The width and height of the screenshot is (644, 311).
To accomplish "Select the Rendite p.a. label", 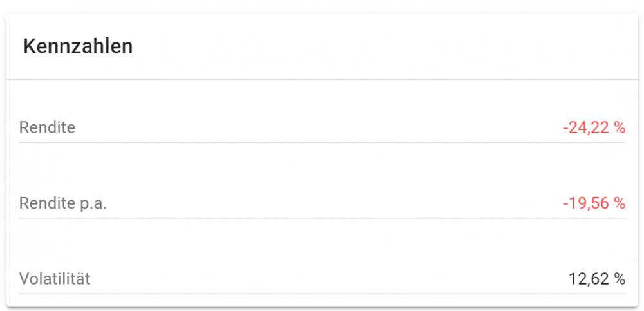I will [x=62, y=203].
